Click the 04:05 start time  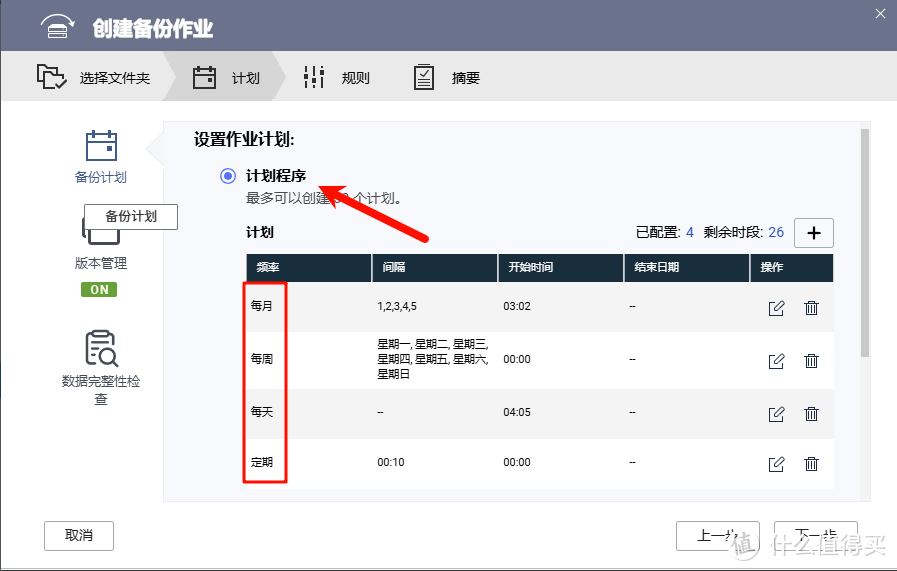517,412
